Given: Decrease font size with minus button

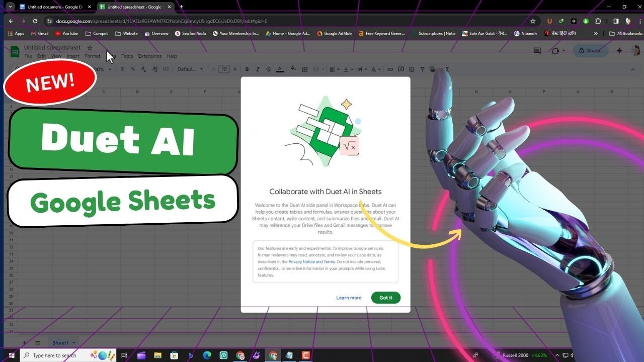Looking at the screenshot, I should pyautogui.click(x=213, y=69).
